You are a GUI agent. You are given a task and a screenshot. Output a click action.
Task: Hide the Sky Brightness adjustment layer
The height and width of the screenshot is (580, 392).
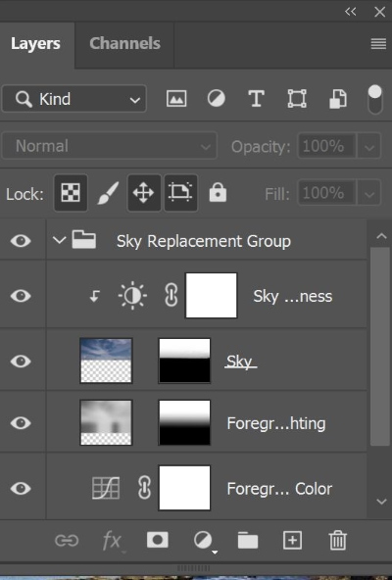point(21,296)
